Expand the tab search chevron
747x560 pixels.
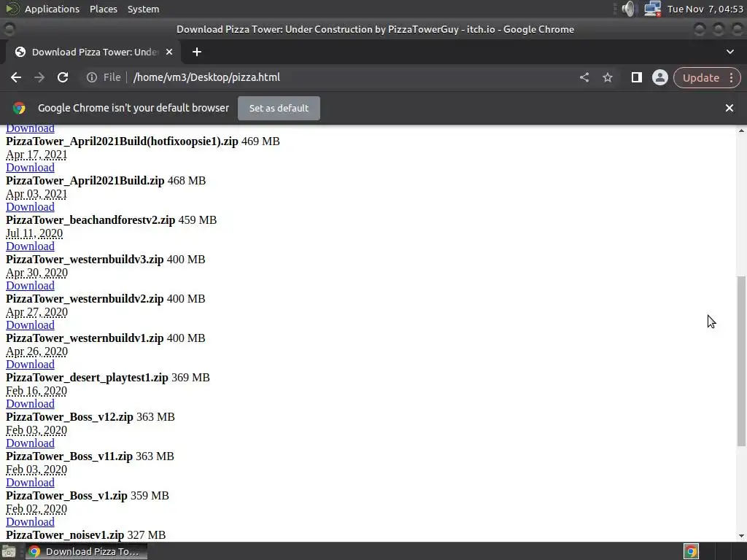pyautogui.click(x=729, y=52)
